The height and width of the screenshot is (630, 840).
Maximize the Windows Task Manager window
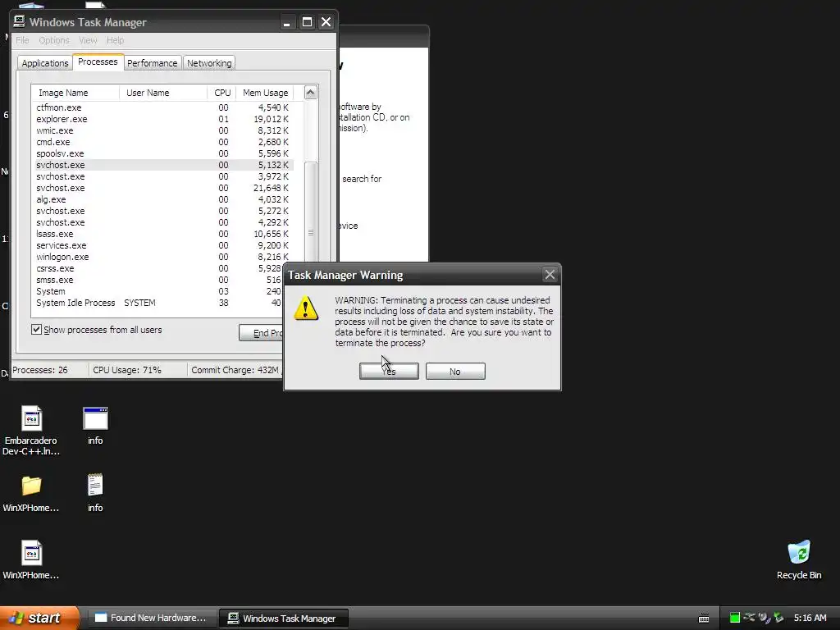307,22
